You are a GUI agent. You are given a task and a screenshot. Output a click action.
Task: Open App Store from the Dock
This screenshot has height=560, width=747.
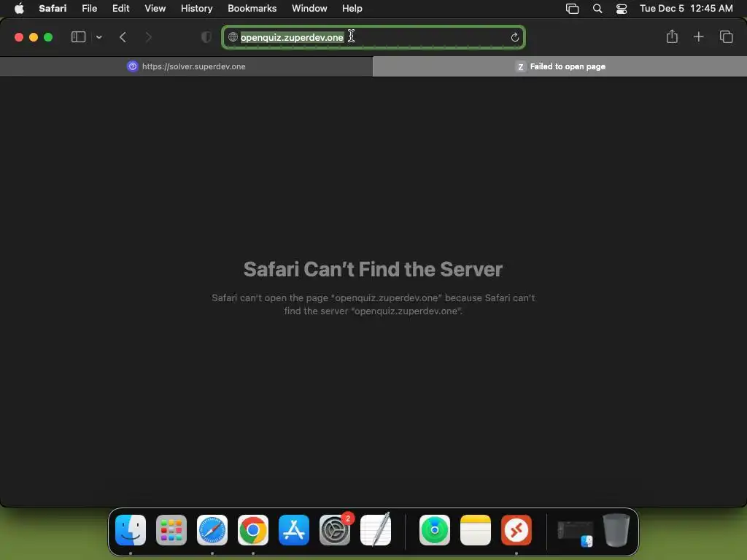(294, 530)
